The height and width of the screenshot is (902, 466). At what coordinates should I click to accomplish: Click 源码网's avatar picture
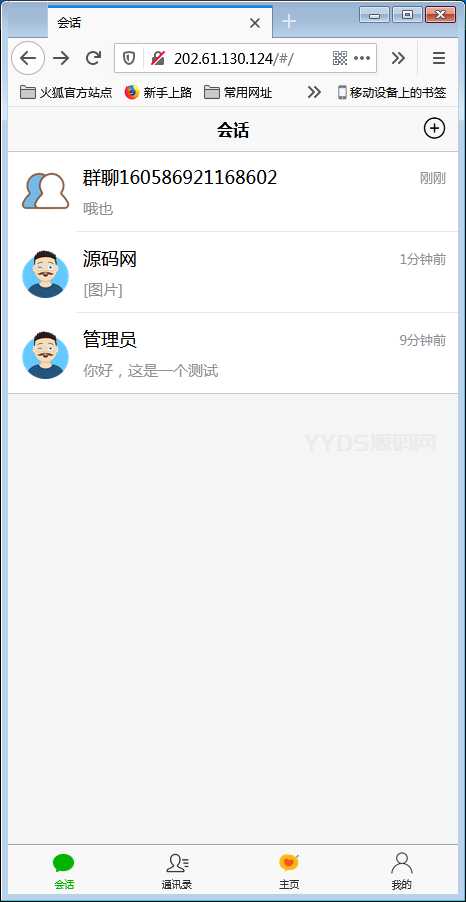tap(45, 274)
